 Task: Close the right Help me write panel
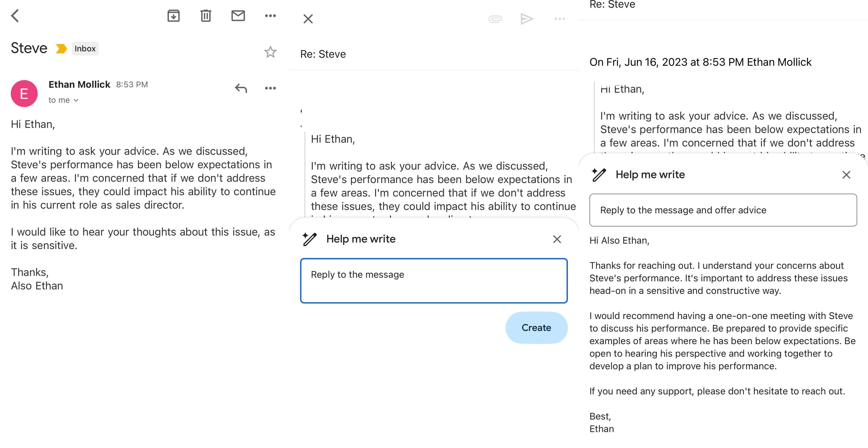pyautogui.click(x=846, y=175)
